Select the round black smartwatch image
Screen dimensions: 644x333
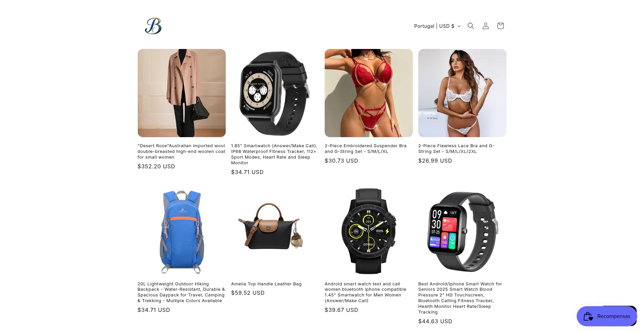pos(369,231)
